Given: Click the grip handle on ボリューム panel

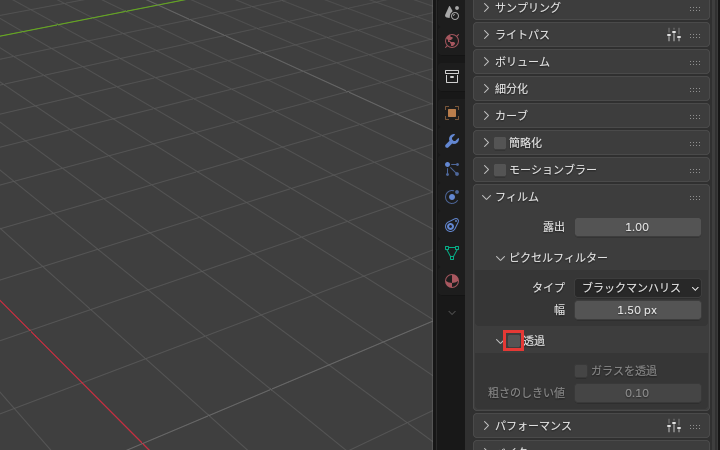Looking at the screenshot, I should click(695, 62).
